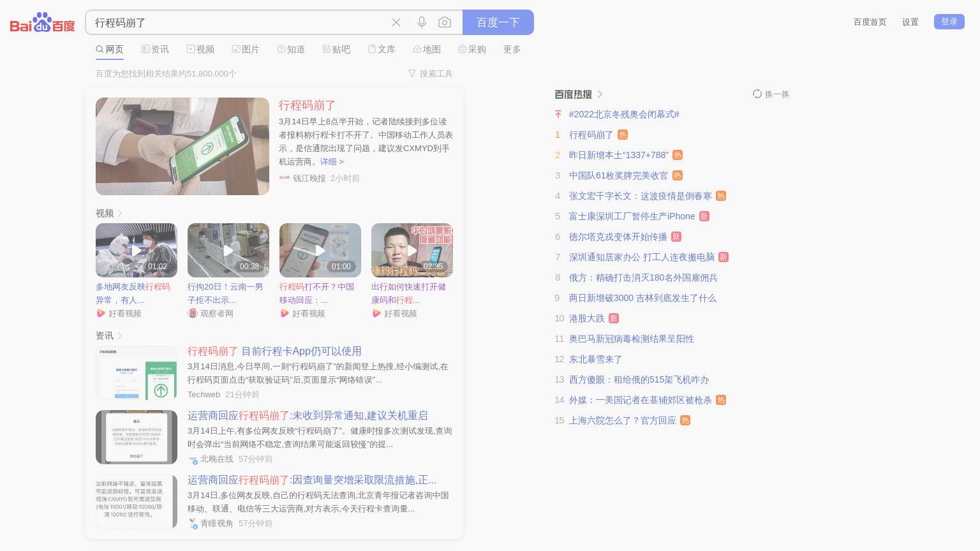Screen dimensions: 980x551
Task: Open hot search 外媒：一美国记者在基辅郊区被枪杀
Action: click(x=641, y=400)
